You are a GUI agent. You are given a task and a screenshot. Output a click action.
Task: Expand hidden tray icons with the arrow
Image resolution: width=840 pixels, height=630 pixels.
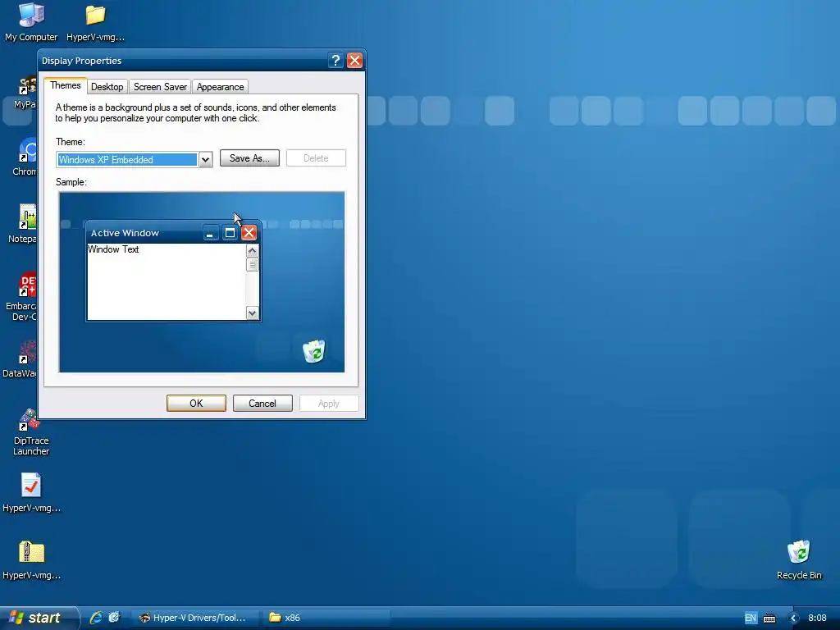[x=793, y=619]
